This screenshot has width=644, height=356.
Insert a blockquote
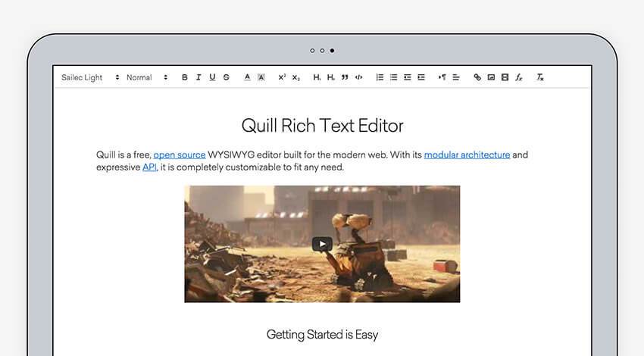click(345, 77)
